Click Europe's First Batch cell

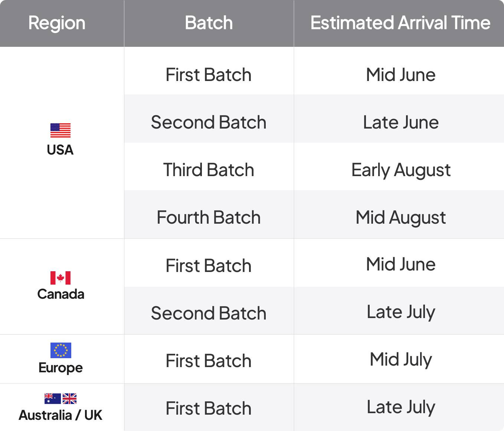[x=209, y=359]
